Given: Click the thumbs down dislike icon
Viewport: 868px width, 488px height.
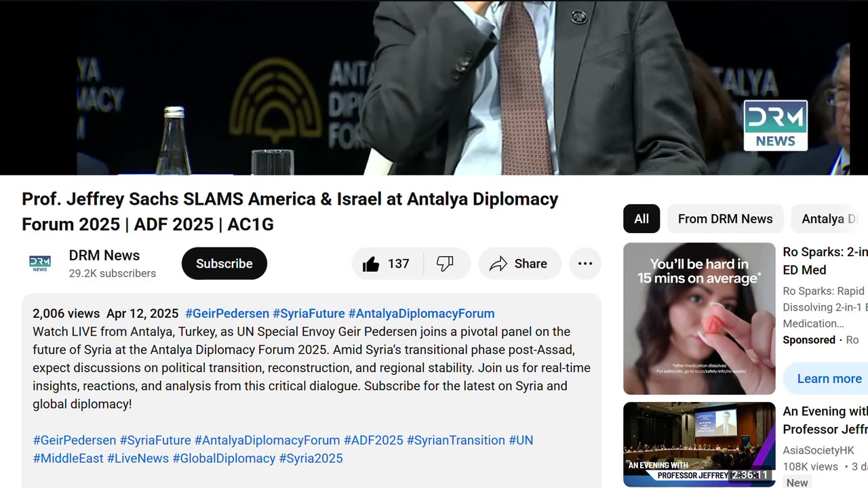Looking at the screenshot, I should (x=446, y=264).
